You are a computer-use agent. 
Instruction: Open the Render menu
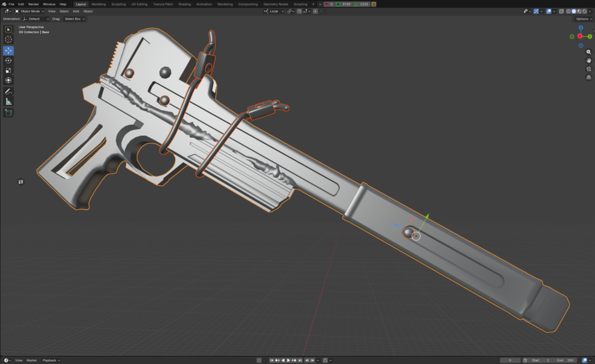click(x=34, y=4)
